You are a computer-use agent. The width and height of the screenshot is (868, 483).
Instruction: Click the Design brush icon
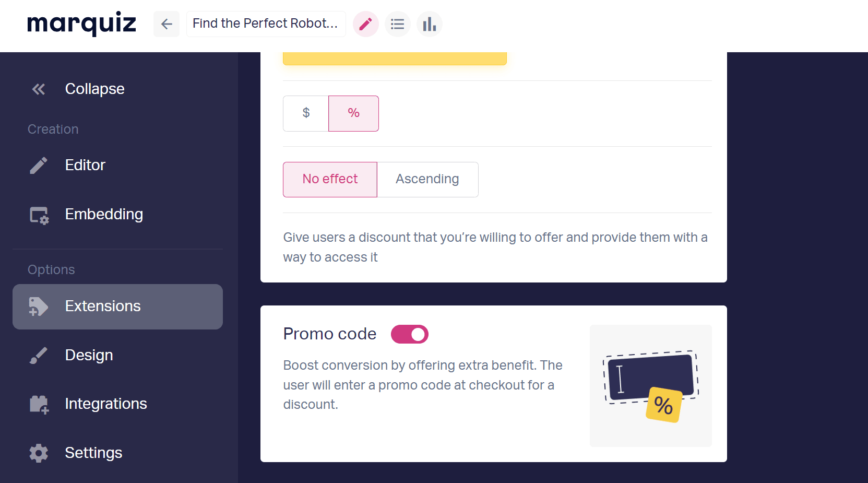pos(39,356)
